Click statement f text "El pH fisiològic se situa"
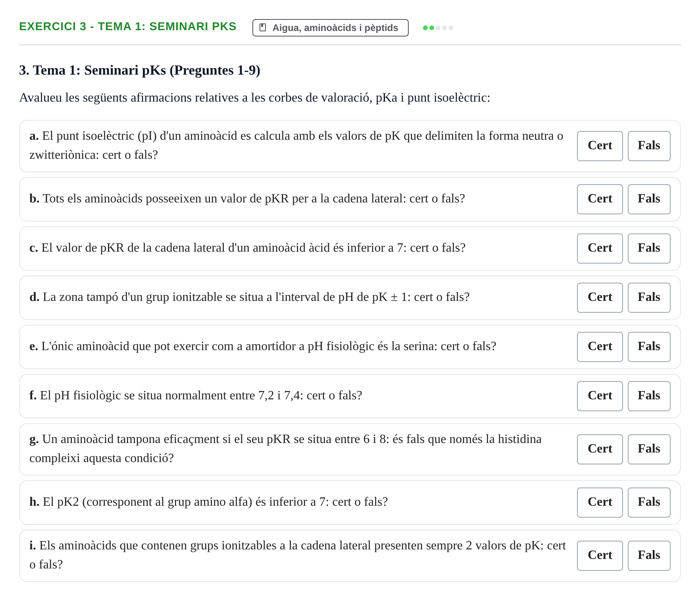 [x=196, y=395]
